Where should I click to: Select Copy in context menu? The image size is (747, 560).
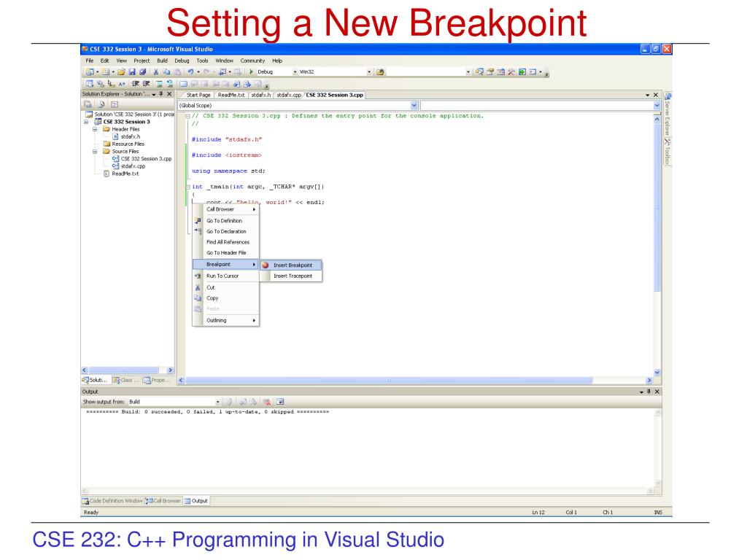click(x=226, y=298)
